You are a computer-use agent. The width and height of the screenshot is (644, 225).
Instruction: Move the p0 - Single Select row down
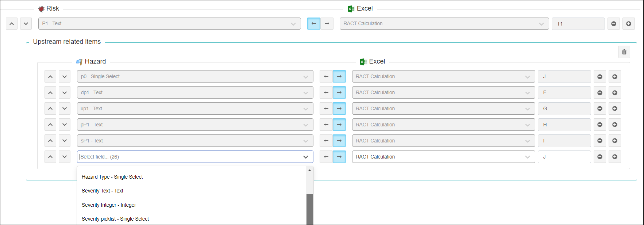click(65, 77)
